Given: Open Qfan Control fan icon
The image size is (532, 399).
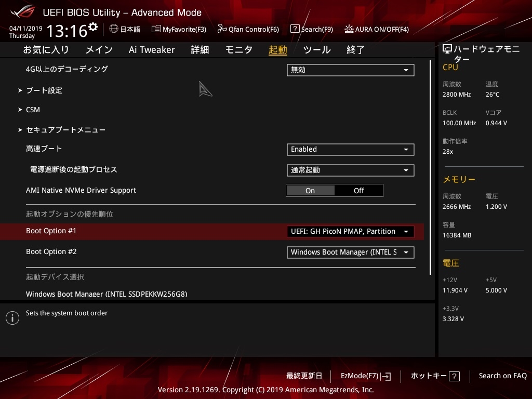Looking at the screenshot, I should click(x=222, y=29).
